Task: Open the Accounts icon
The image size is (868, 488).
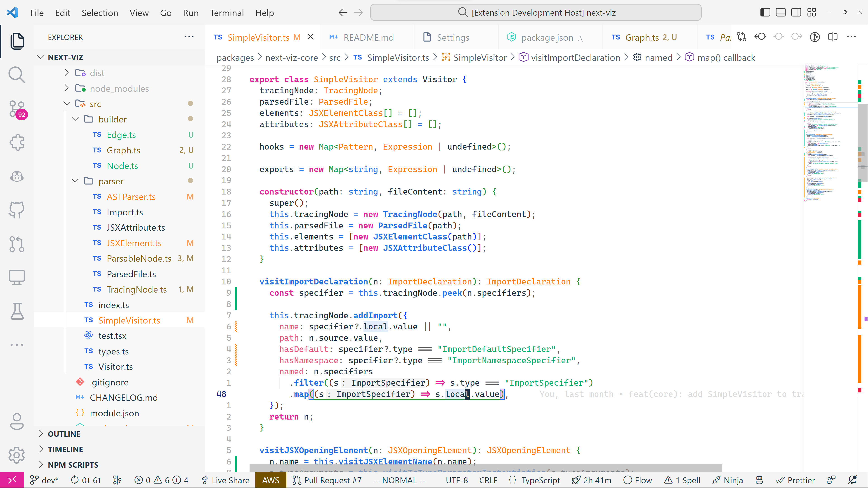Action: 17,421
